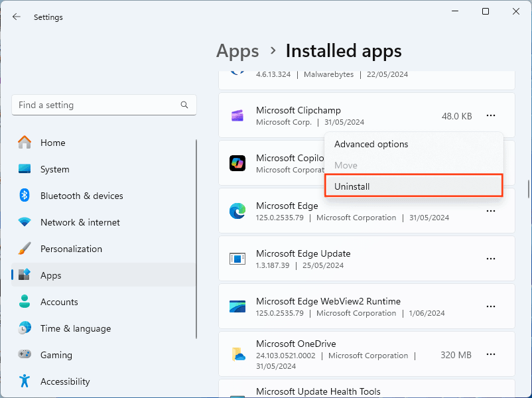Viewport: 532px width, 398px height.
Task: Minimize the Settings window
Action: click(455, 11)
